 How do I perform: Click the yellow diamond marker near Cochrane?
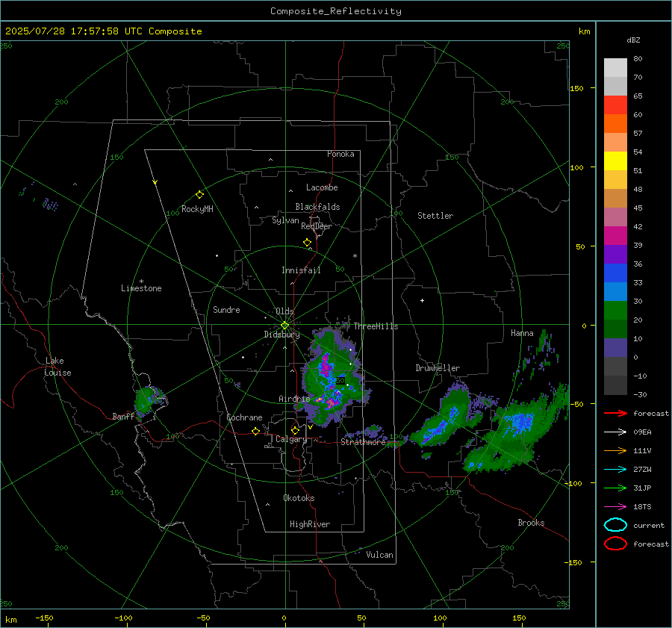[255, 431]
